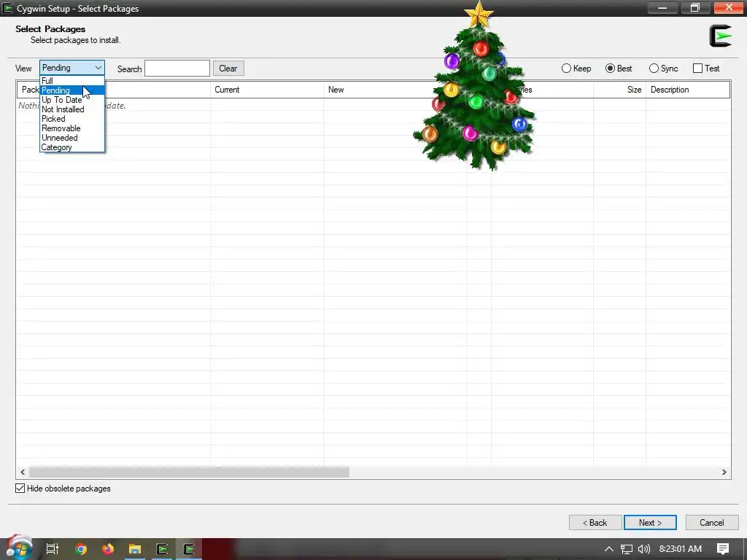747x560 pixels.
Task: Select Removable view option
Action: (72, 128)
